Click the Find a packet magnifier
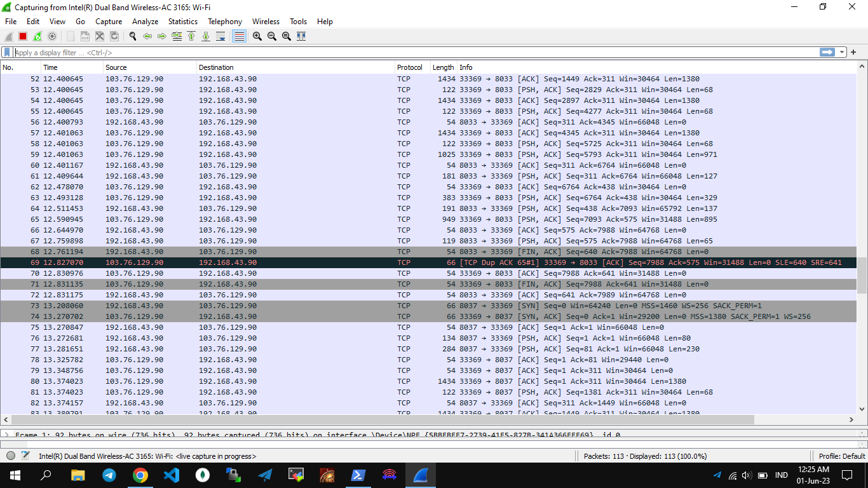Viewport: 868px width, 488px height. pyautogui.click(x=133, y=37)
